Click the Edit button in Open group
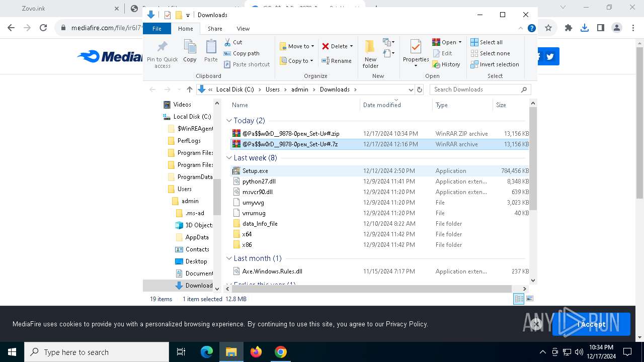 point(442,53)
